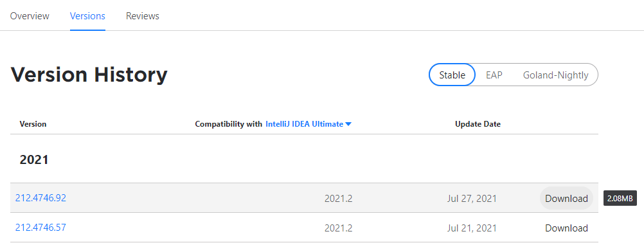This screenshot has width=644, height=245.
Task: Switch to the EAP release channel
Action: pos(494,75)
